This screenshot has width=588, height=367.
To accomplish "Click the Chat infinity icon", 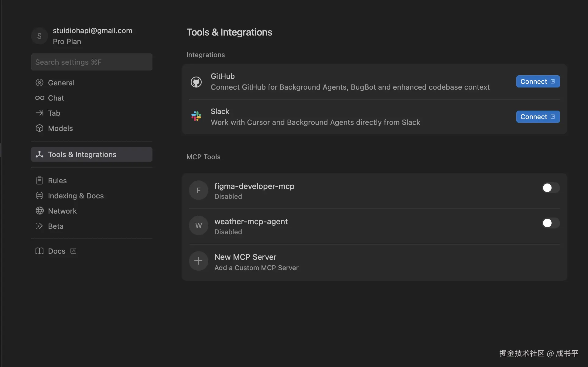I will (39, 98).
